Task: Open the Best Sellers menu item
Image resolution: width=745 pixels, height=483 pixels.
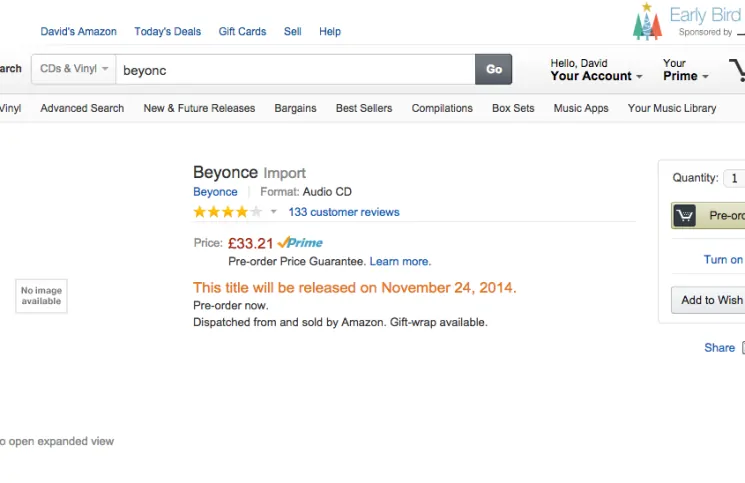Action: [x=364, y=108]
